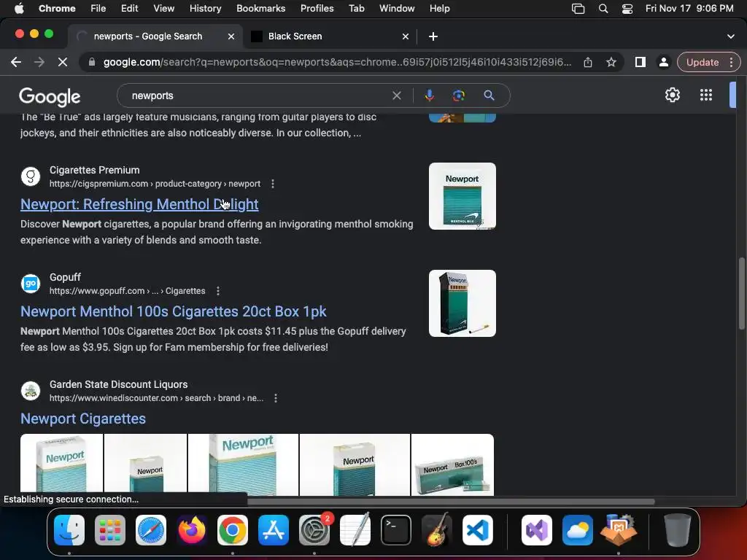
Task: Open the Apple menu
Action: [19, 8]
